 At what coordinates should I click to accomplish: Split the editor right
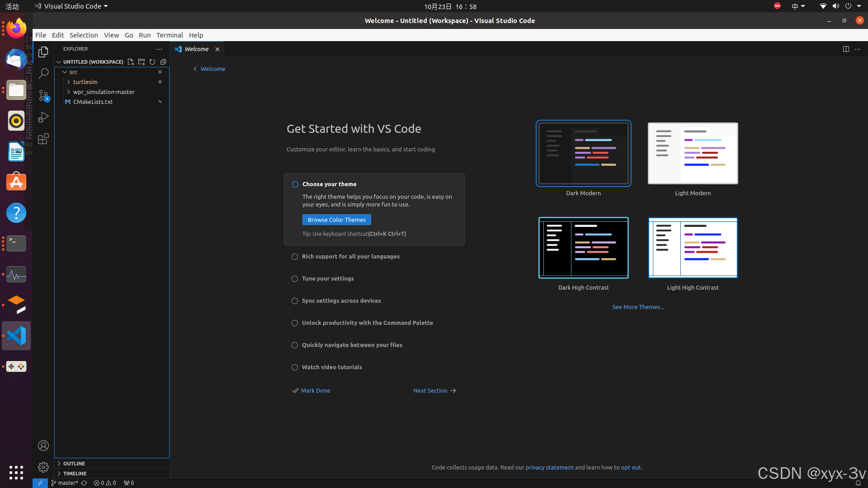coord(846,49)
